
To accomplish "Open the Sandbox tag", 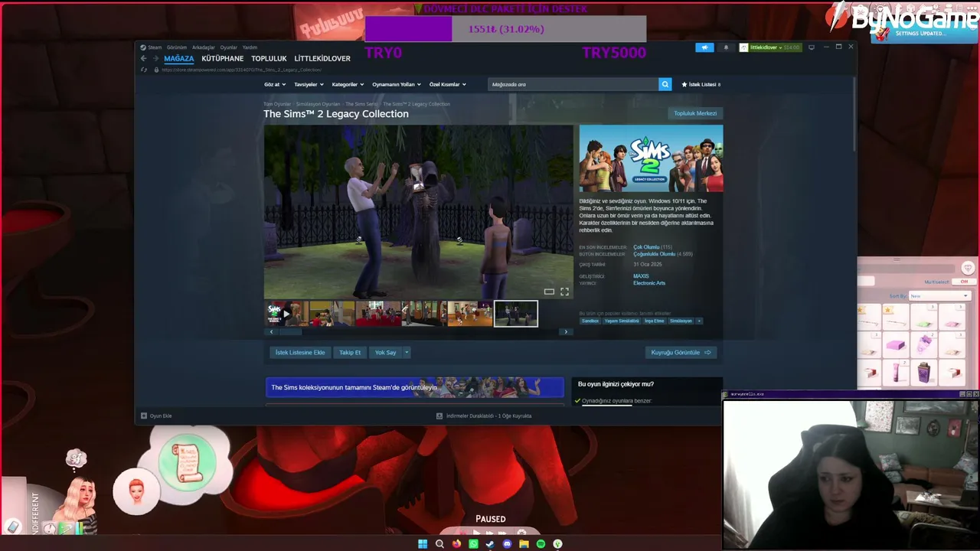I will coord(590,321).
